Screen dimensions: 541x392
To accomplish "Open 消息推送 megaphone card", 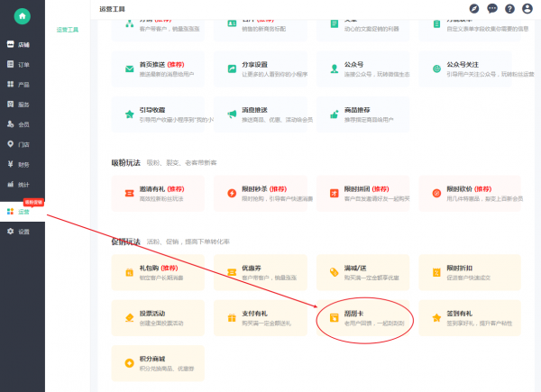I will (261, 114).
